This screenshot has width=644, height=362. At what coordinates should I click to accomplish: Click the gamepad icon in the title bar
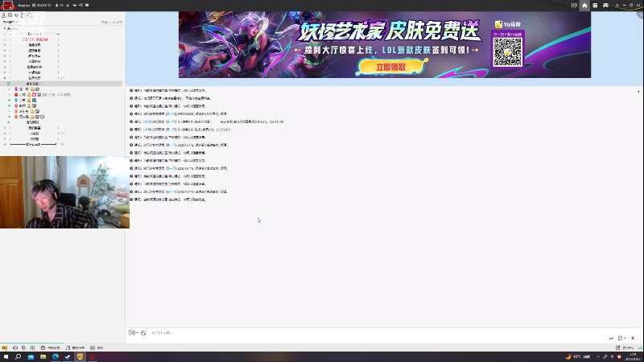tap(605, 6)
